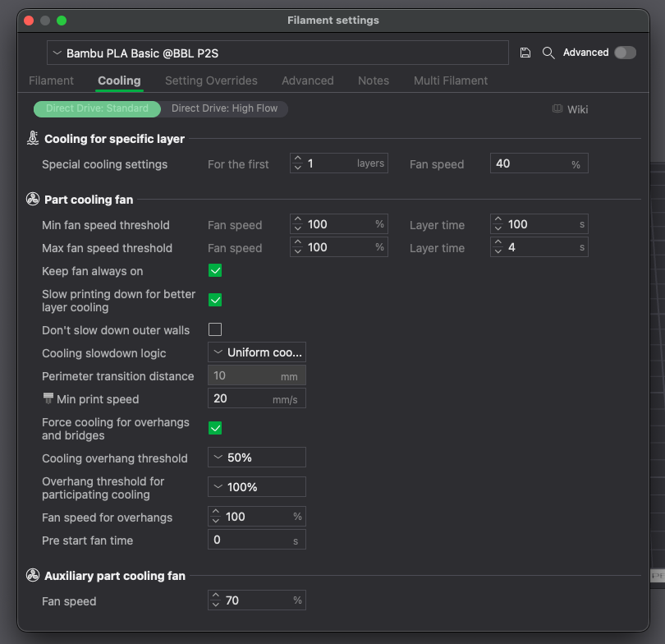
Task: Click the save filament preset disk icon
Action: click(525, 52)
